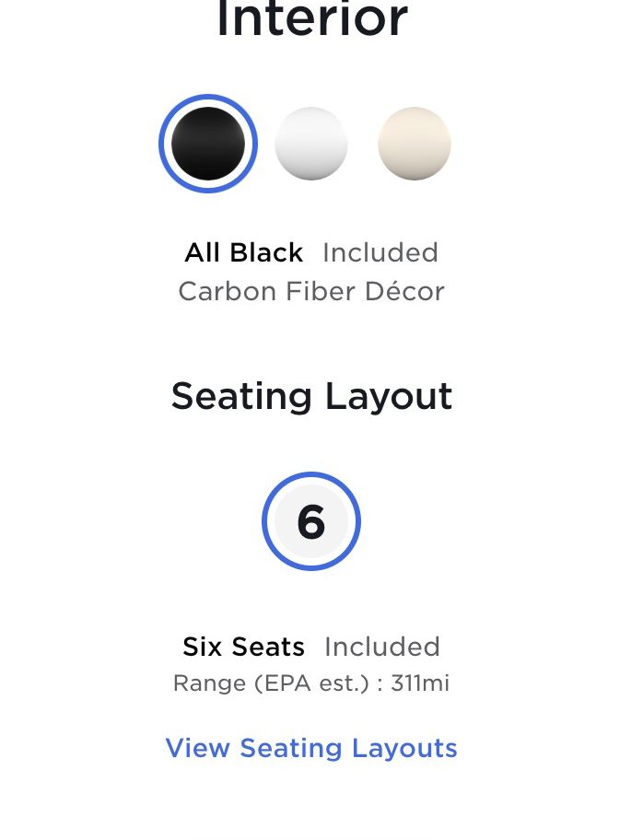Click Included text beside Six Seats

click(x=382, y=647)
